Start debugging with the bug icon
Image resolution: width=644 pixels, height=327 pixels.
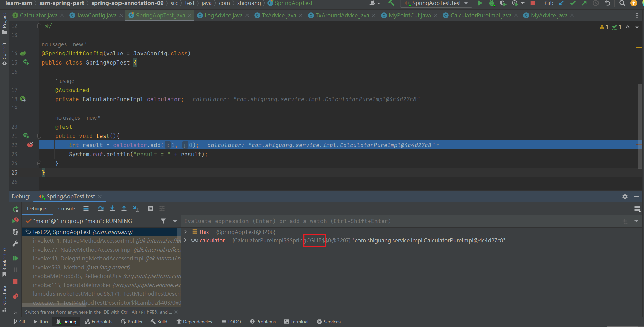pos(492,3)
